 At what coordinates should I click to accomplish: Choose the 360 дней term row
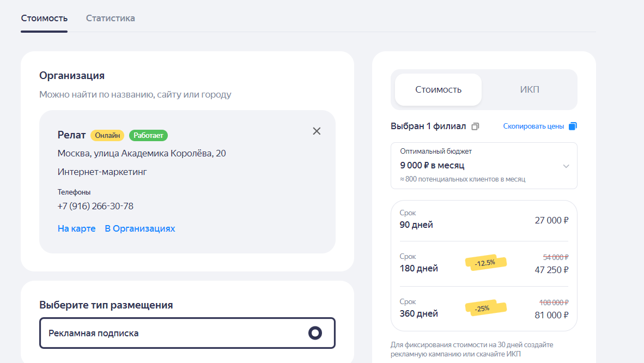484,308
